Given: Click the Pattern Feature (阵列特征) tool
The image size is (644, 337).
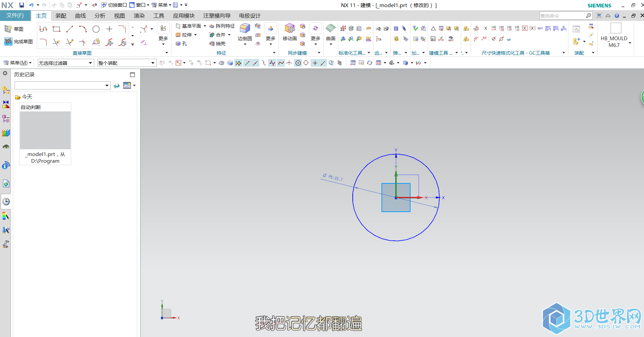Looking at the screenshot, I should click(222, 26).
